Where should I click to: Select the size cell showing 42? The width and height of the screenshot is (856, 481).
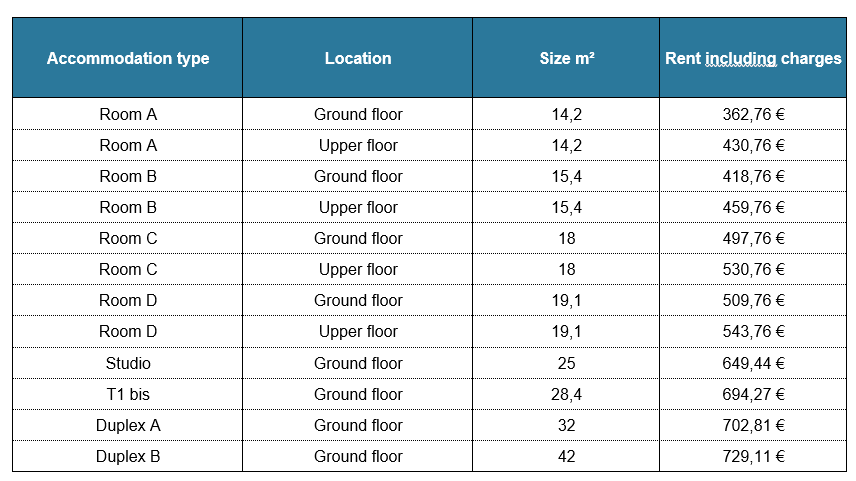coord(566,456)
